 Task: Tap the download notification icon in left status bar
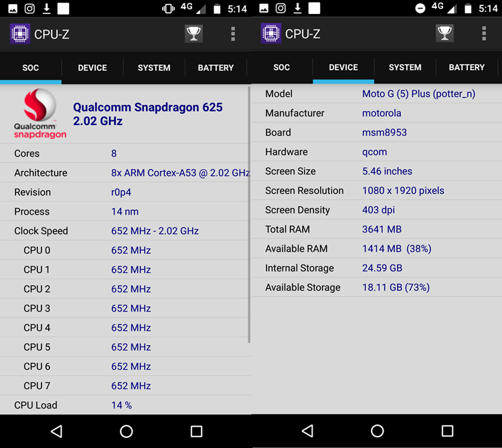click(47, 9)
